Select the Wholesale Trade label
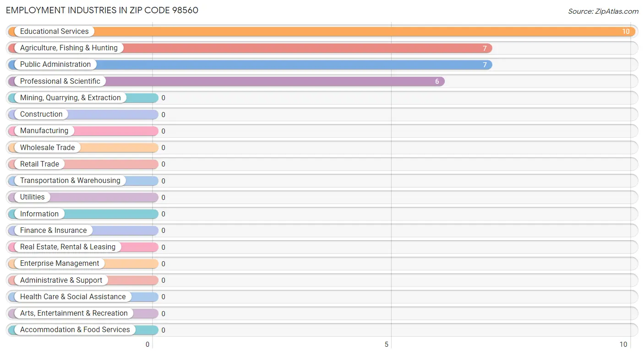 (x=47, y=148)
